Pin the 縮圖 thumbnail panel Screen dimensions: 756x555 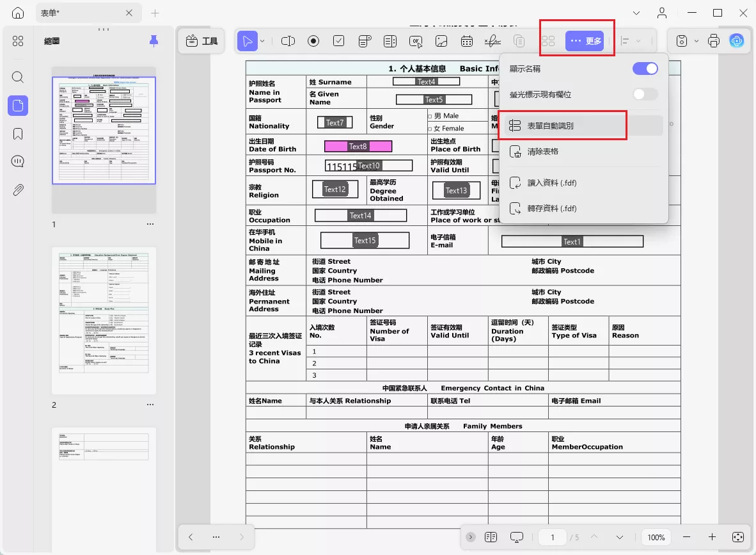tap(154, 41)
